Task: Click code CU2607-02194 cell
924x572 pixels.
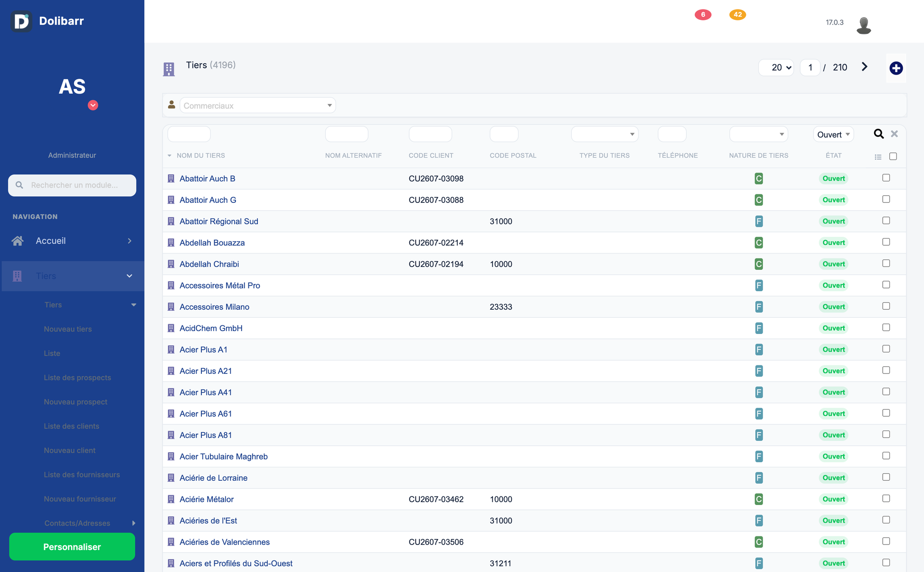Action: pyautogui.click(x=436, y=264)
